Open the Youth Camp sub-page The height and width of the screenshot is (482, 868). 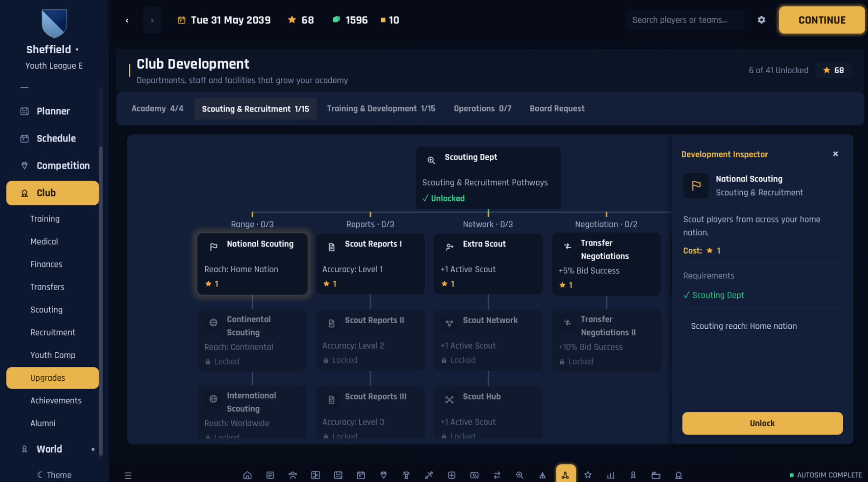click(x=52, y=355)
